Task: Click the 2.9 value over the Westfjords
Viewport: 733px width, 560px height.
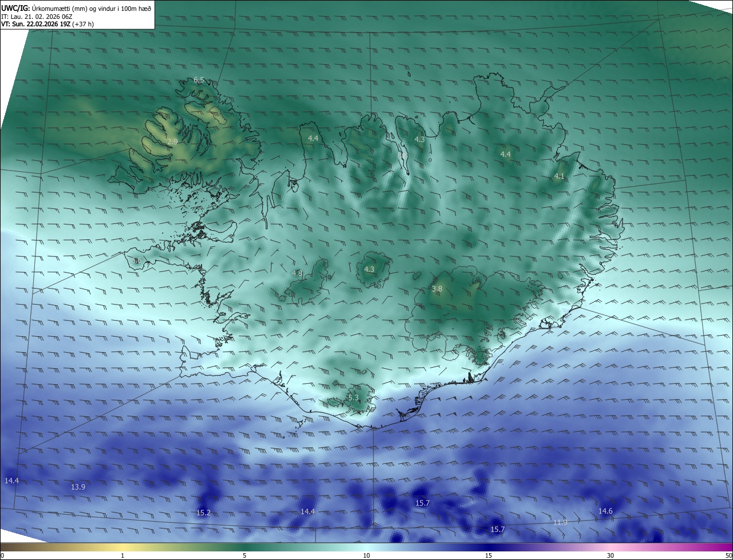Action: pyautogui.click(x=172, y=141)
